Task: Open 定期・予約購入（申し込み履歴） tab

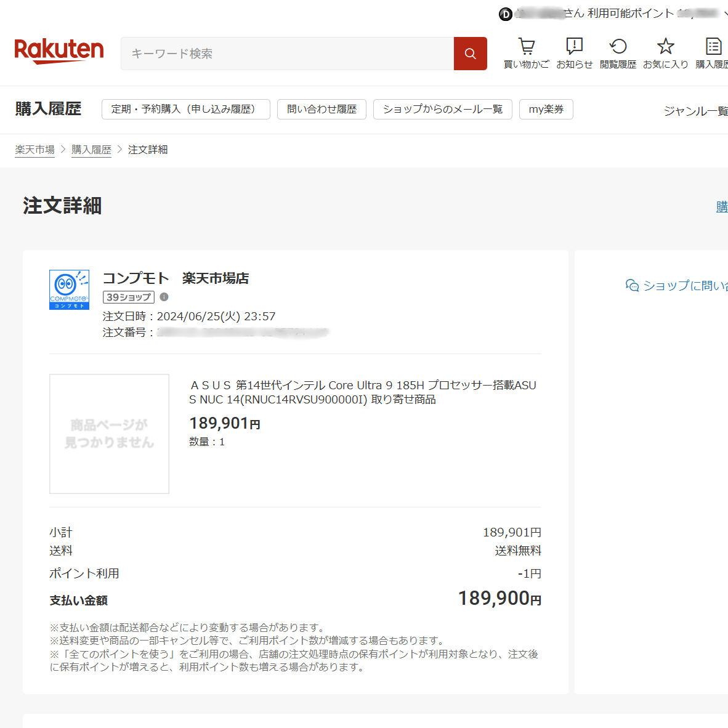Action: coord(186,109)
